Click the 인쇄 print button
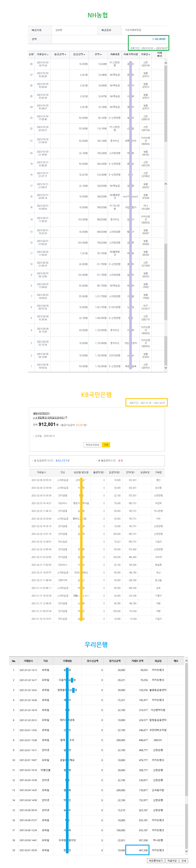The image size is (196, 868). click(x=184, y=861)
